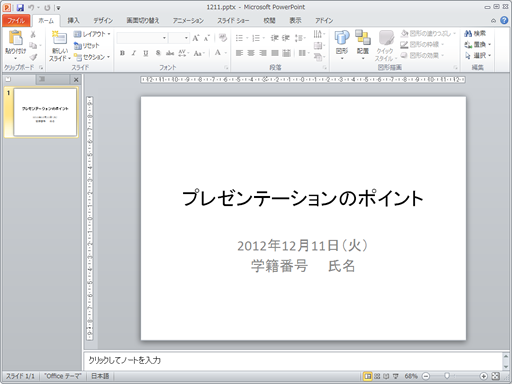Click the Paste (貼り付け) clipboard icon
Viewport: 512px width, 384px height.
click(15, 38)
